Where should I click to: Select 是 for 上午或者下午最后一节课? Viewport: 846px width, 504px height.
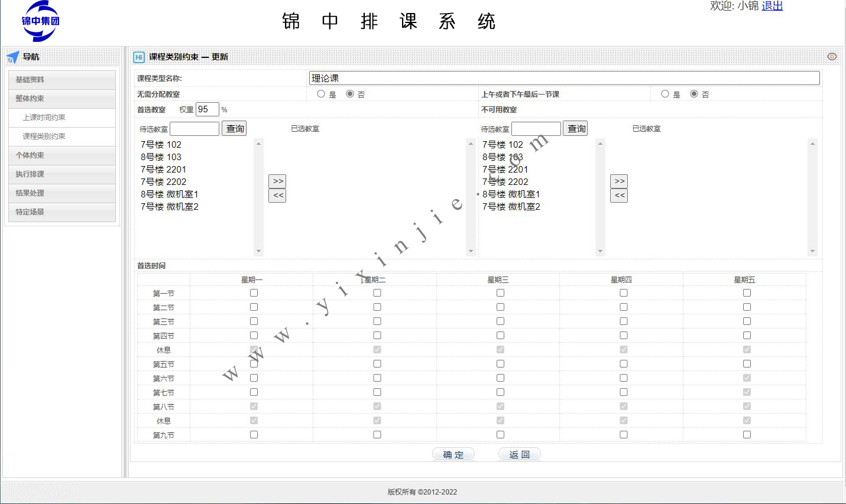coord(665,94)
